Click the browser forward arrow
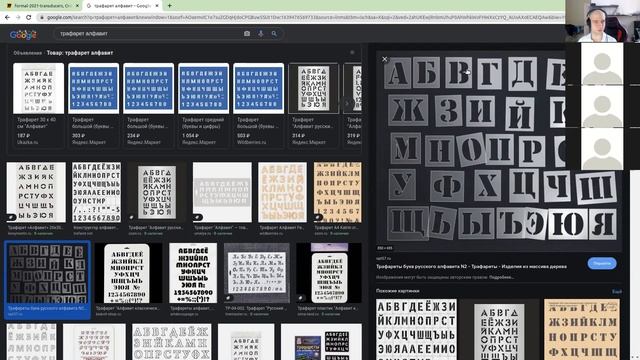 click(18, 17)
